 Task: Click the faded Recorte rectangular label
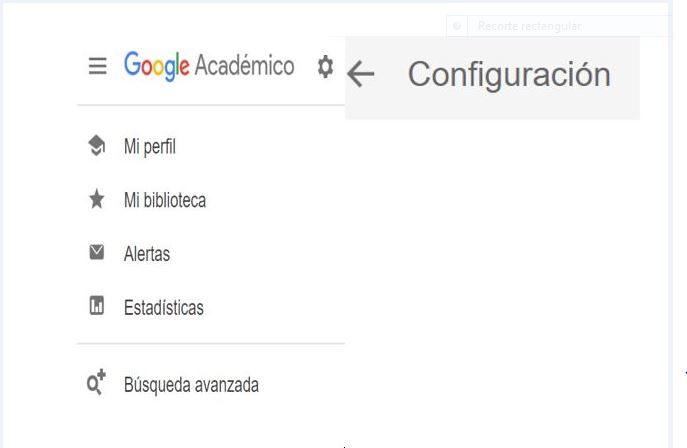coord(529,26)
